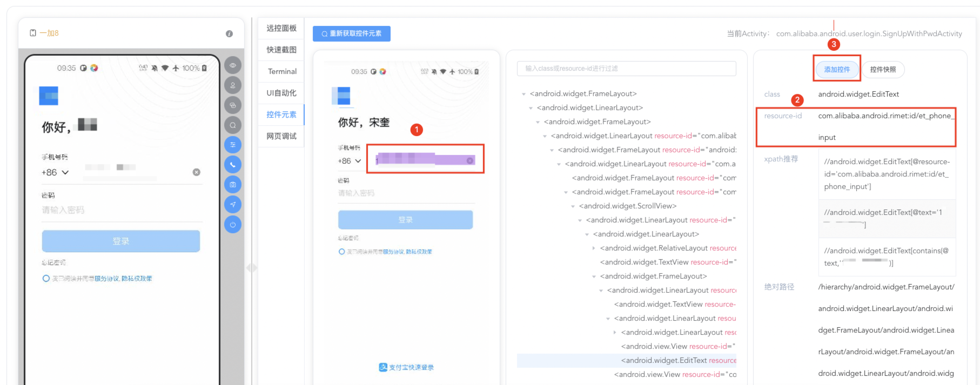The height and width of the screenshot is (385, 980).
Task: Click the eye icon beside the phone
Action: tap(233, 65)
